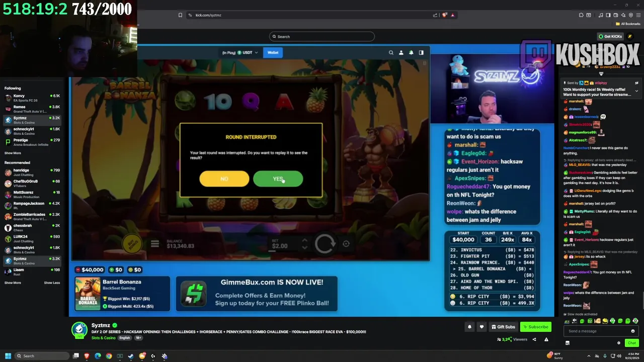Click the Windows taskbar search box

click(x=42, y=356)
